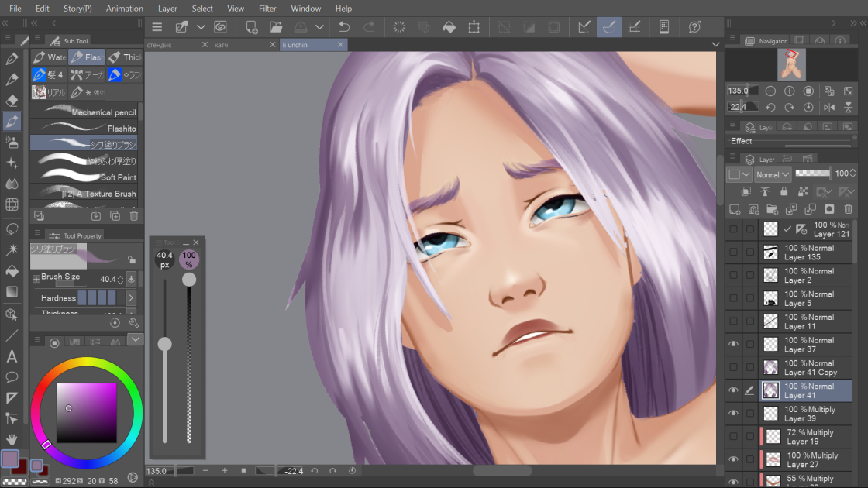Click inside the color square picker
Screen dimensions: 868x488
pyautogui.click(x=87, y=413)
